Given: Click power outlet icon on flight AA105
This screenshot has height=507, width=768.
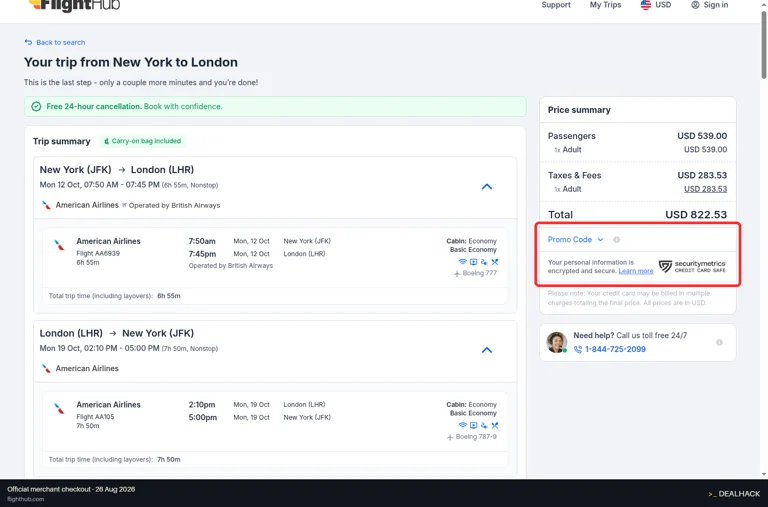Looking at the screenshot, I should tap(484, 425).
